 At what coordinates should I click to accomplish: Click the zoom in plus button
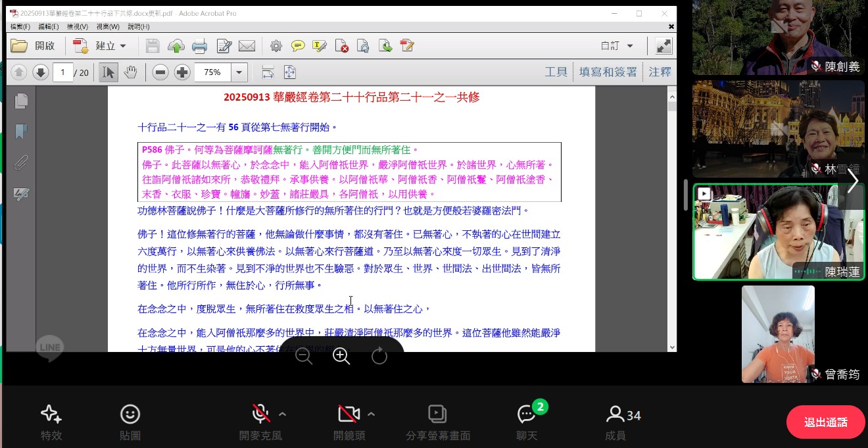coord(182,72)
